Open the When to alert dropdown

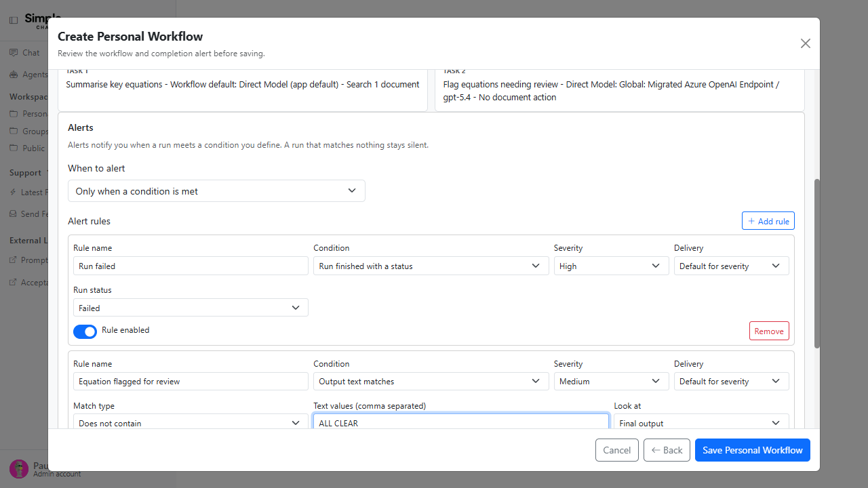click(x=216, y=191)
